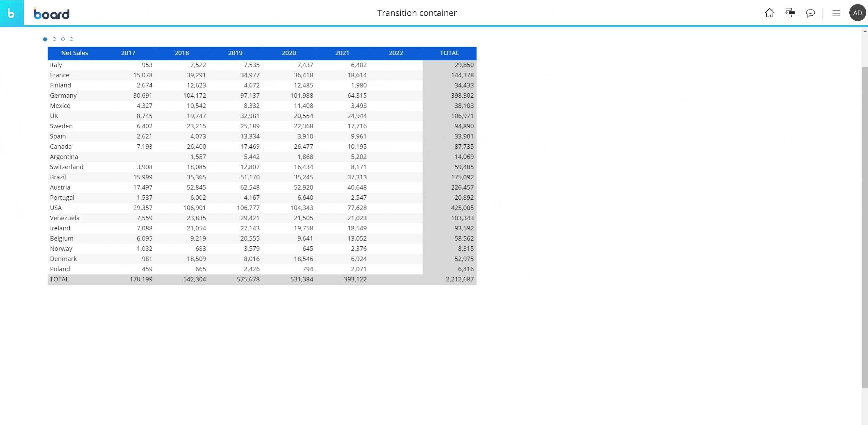Viewport: 868px width, 425px height.
Task: Open the Board home icon
Action: (769, 13)
